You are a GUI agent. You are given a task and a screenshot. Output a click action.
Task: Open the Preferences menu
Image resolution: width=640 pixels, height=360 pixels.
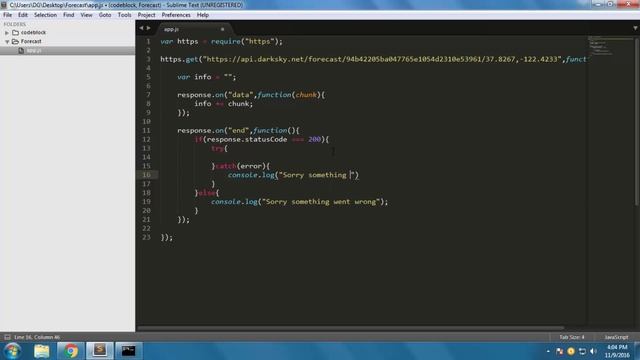tap(176, 15)
